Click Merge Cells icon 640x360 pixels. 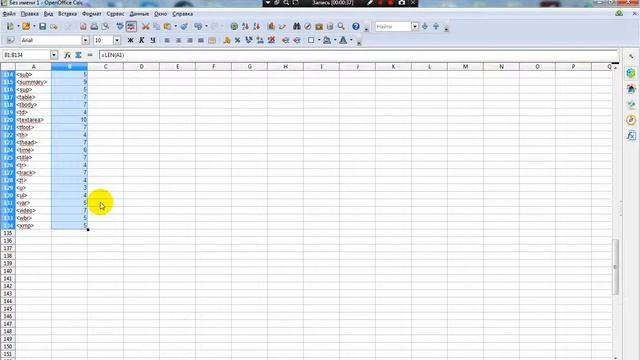pos(212,40)
